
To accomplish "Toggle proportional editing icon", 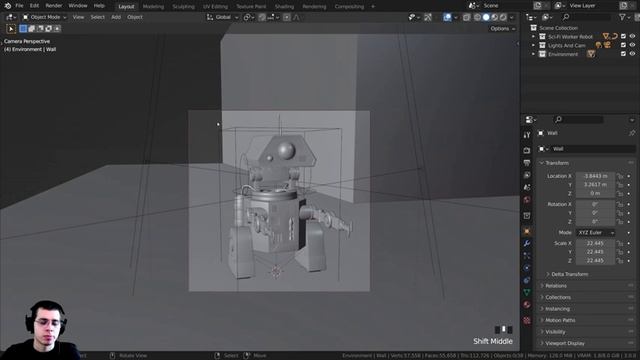I will tap(287, 17).
